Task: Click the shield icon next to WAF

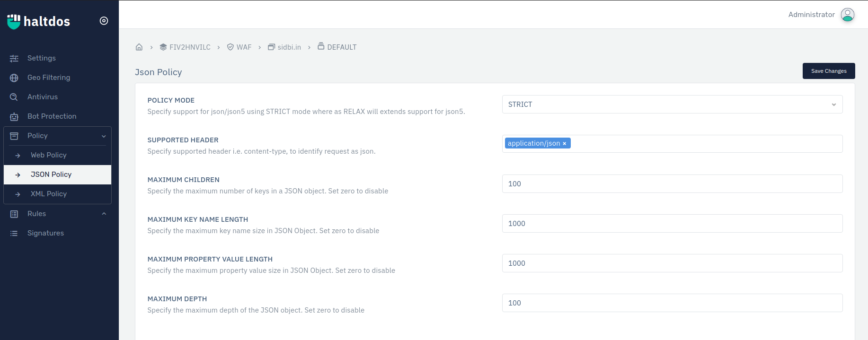Action: coord(230,47)
